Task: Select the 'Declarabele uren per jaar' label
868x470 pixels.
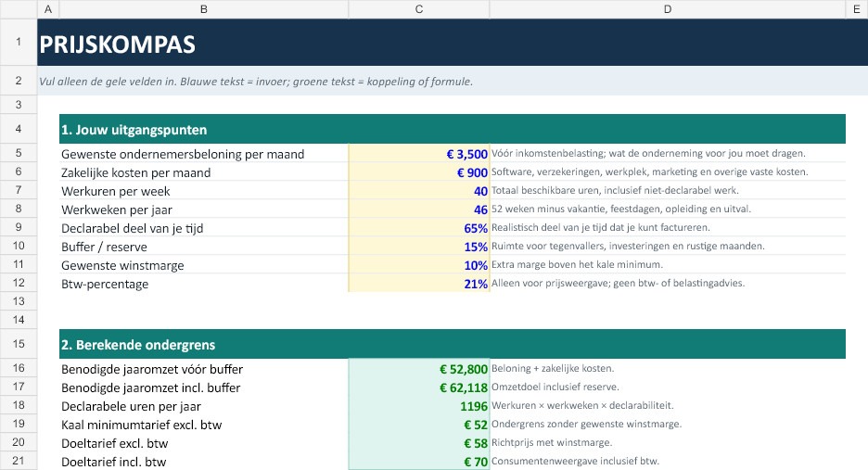Action: click(131, 406)
